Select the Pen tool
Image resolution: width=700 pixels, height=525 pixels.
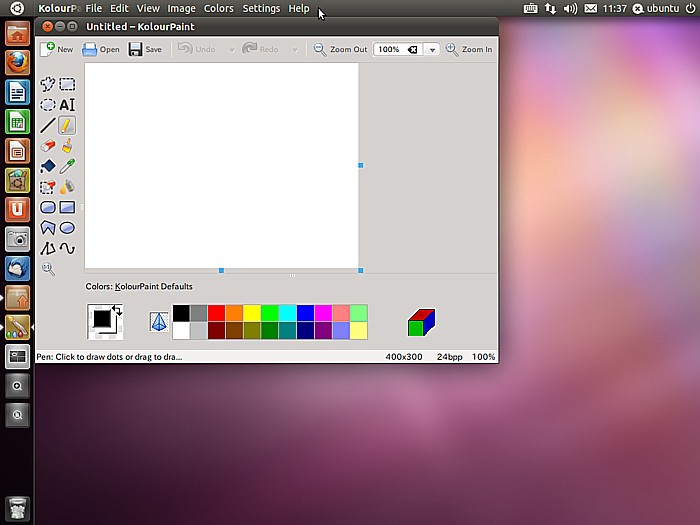[67, 125]
